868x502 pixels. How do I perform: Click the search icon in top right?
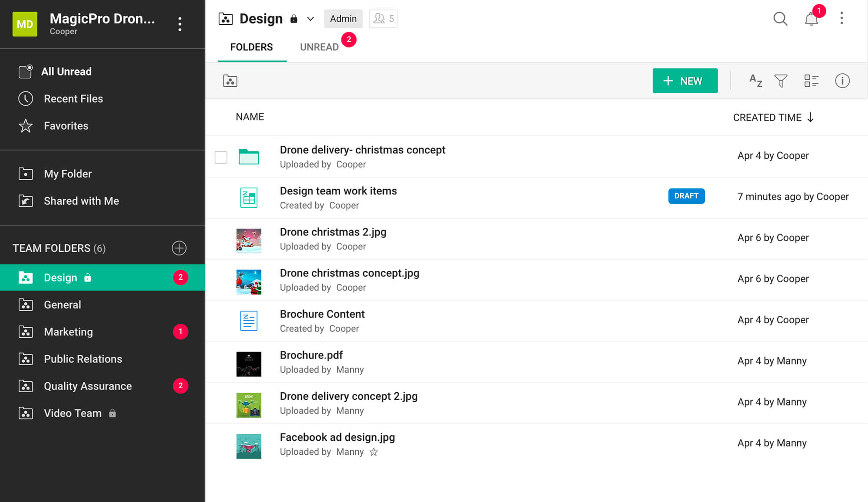[781, 19]
